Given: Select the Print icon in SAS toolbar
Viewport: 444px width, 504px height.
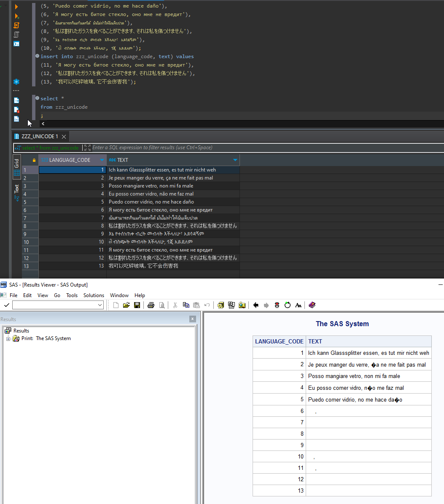Looking at the screenshot, I should click(x=151, y=305).
